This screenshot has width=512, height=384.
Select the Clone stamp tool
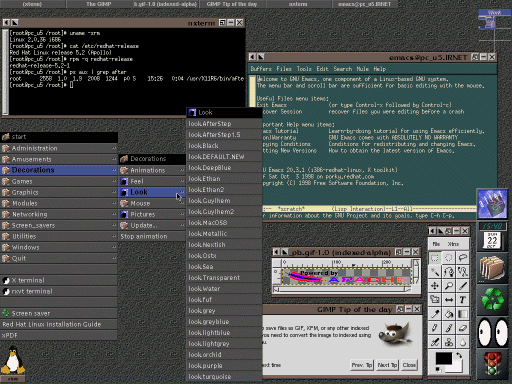pyautogui.click(x=449, y=342)
